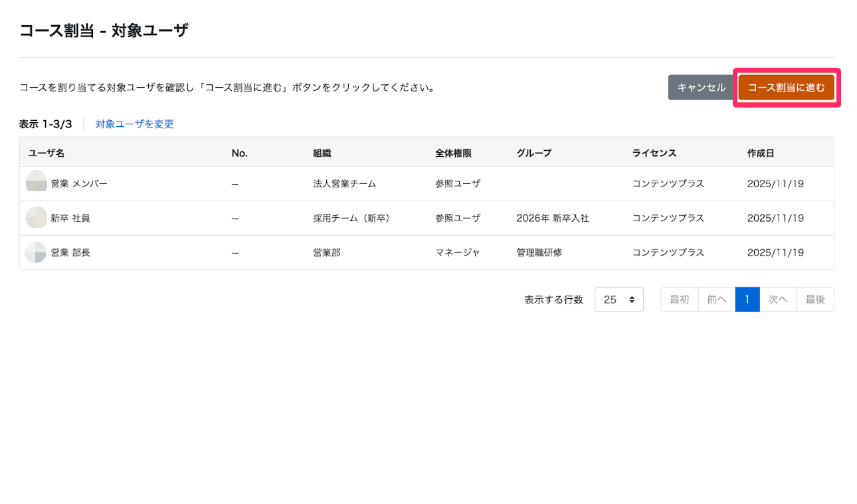Click the ユーザ名 column header
The height and width of the screenshot is (504, 857).
(x=47, y=153)
